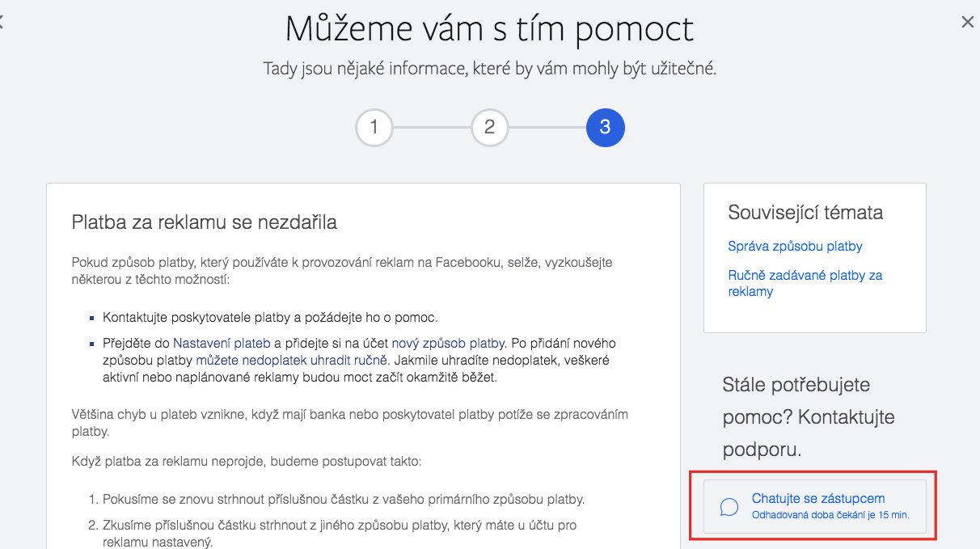Open Správa způsobu platby topic

click(795, 247)
